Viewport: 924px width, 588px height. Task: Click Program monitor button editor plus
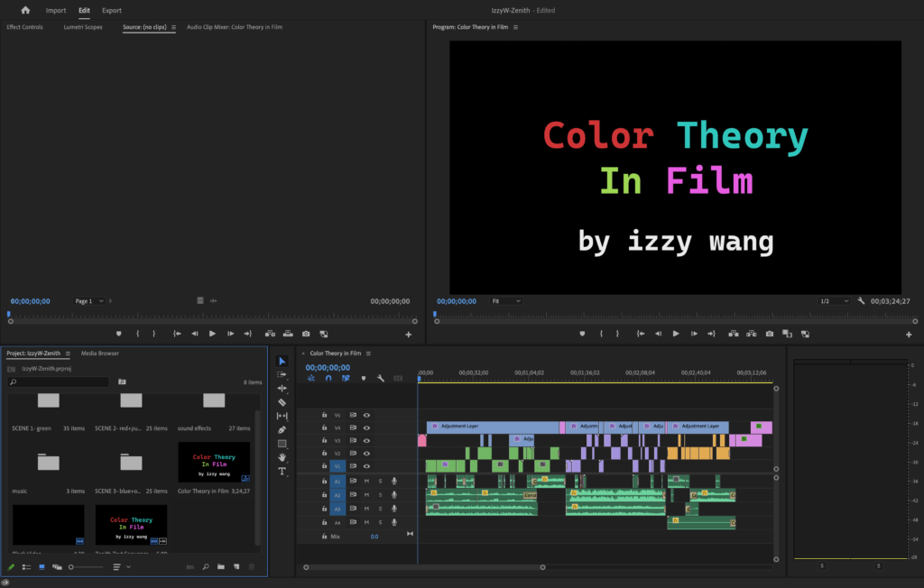pos(909,335)
